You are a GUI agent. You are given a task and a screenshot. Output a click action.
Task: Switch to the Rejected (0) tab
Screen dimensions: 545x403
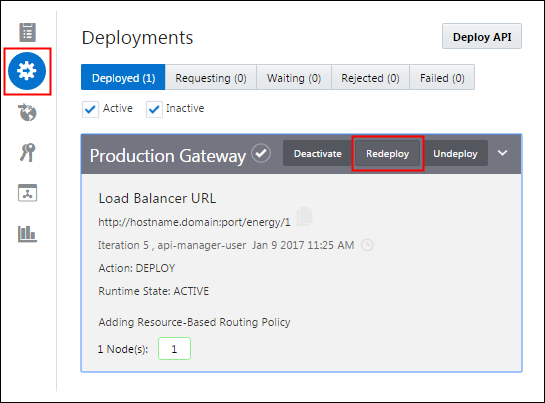click(370, 77)
